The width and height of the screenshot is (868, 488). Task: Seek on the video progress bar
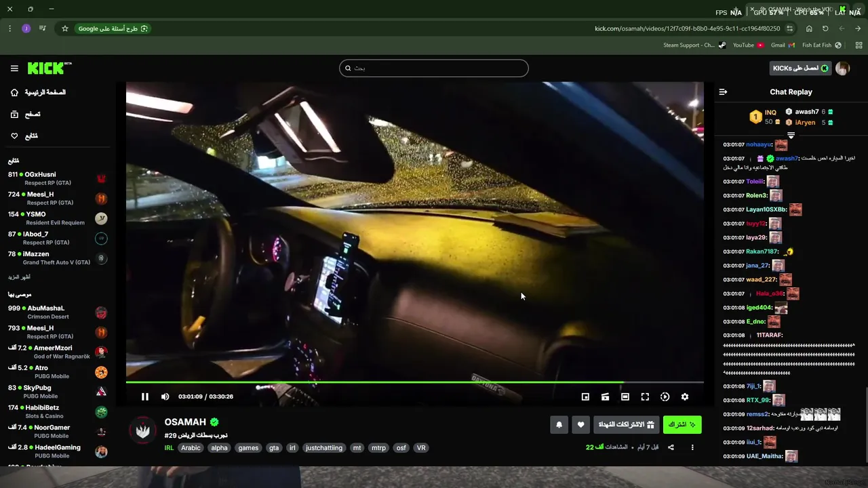point(414,383)
